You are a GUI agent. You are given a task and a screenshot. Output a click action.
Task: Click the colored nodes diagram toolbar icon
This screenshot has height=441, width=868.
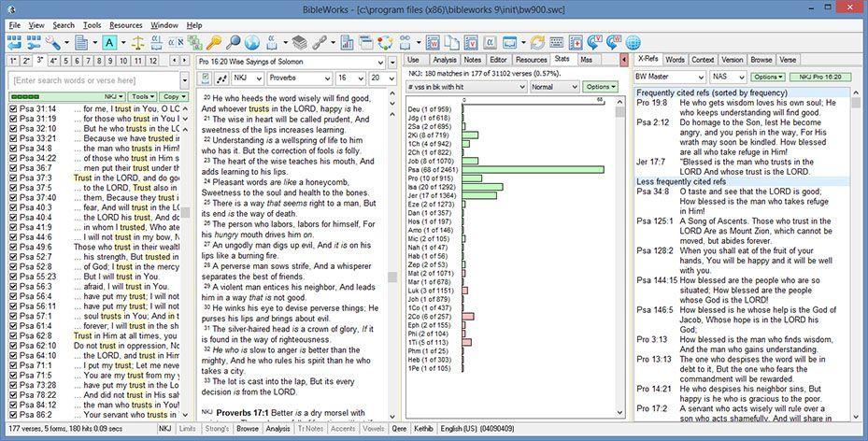[385, 42]
